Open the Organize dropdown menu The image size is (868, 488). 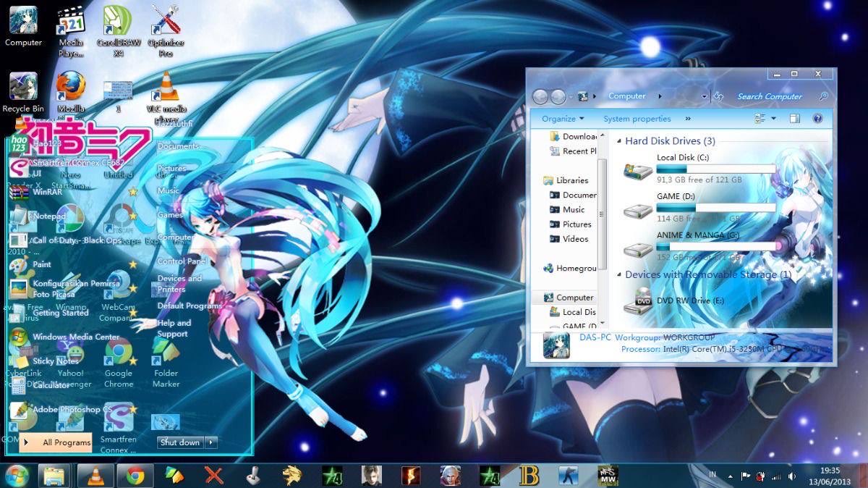(x=563, y=119)
